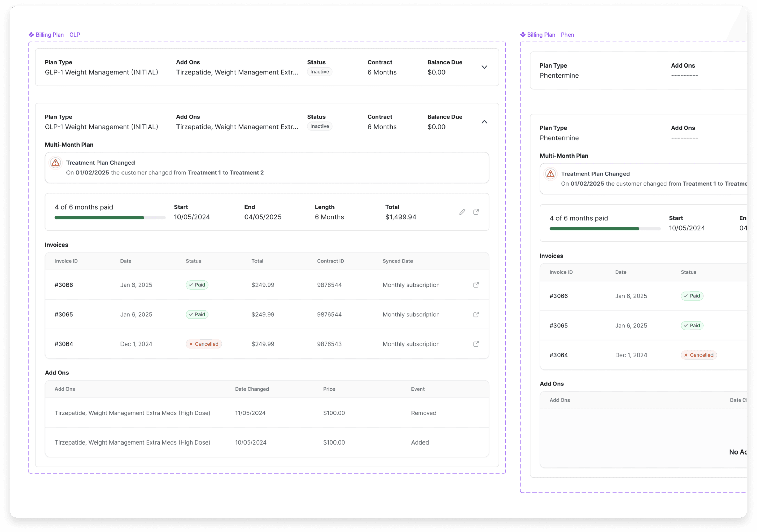The image size is (757, 532).
Task: Click Paid badge for invoice #3066 in GLP
Action: (197, 285)
